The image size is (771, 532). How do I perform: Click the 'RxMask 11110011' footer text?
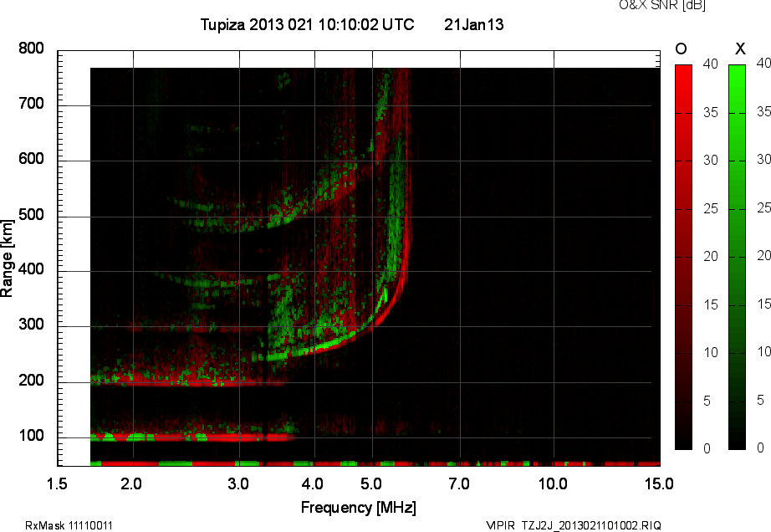pos(69,525)
